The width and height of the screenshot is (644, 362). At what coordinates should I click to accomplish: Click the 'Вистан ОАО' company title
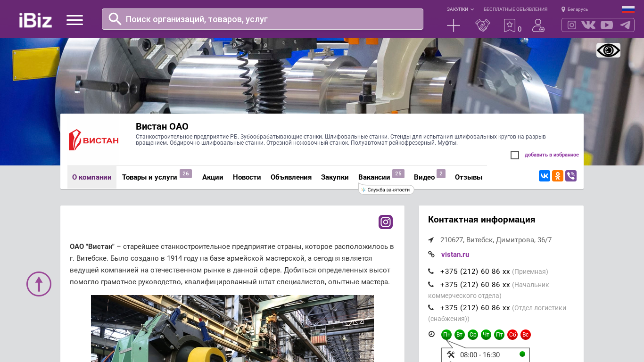[x=162, y=126]
